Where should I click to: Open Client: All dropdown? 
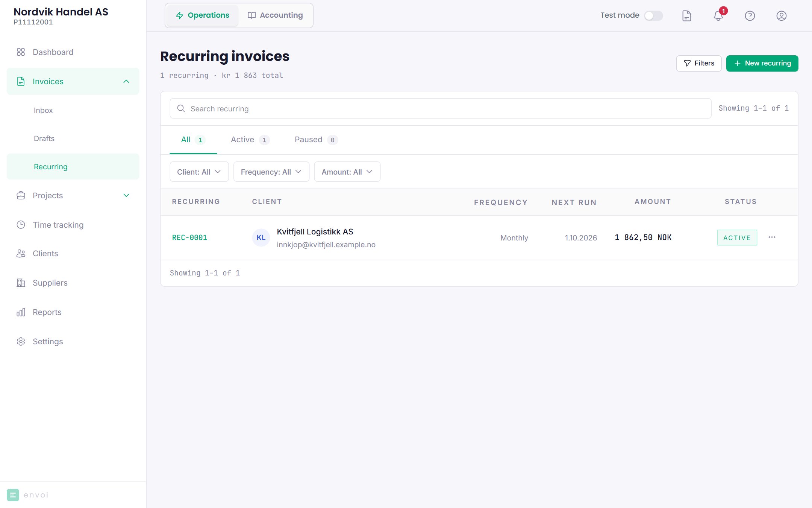click(x=199, y=172)
